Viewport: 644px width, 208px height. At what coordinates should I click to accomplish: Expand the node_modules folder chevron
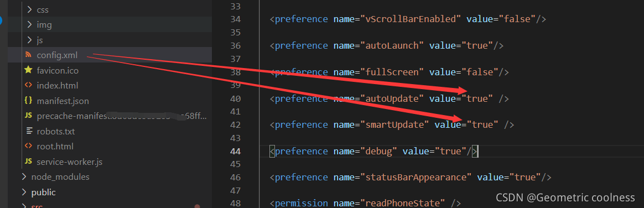[24, 177]
